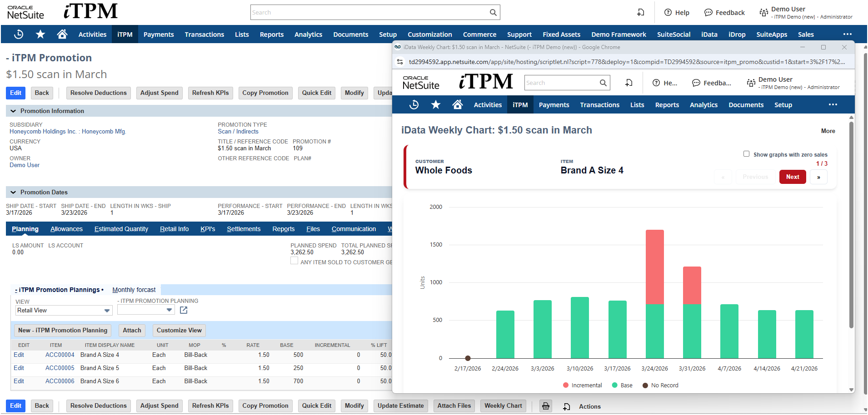
Task: Open Payments menu in main nav
Action: [159, 35]
